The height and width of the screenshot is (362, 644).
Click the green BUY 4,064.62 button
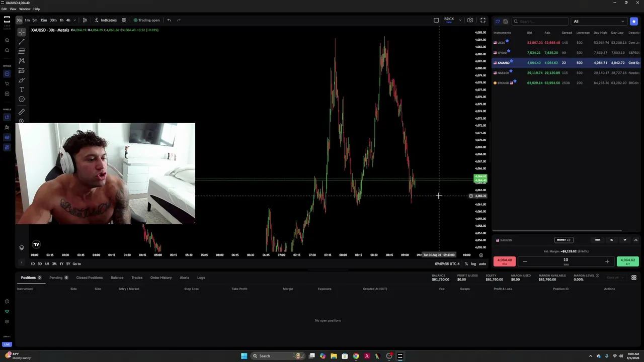pos(628,261)
